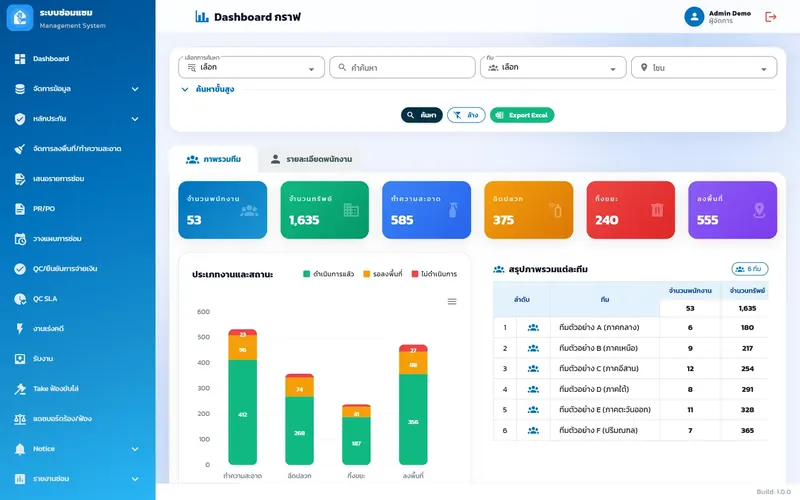This screenshot has height=500, width=800.
Task: Switch to the ภาพรวมทีม tab
Action: click(x=213, y=159)
